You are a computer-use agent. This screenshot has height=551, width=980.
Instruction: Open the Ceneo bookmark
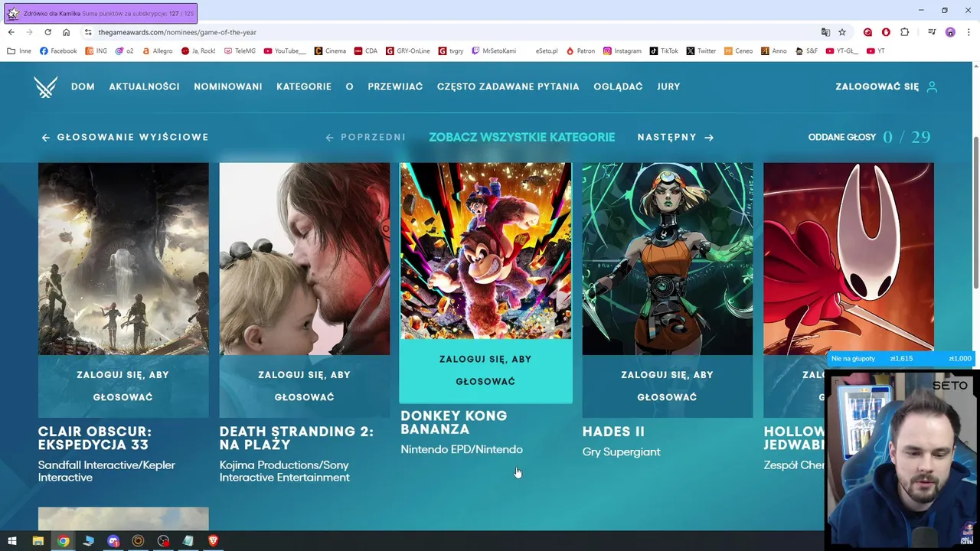(x=739, y=51)
